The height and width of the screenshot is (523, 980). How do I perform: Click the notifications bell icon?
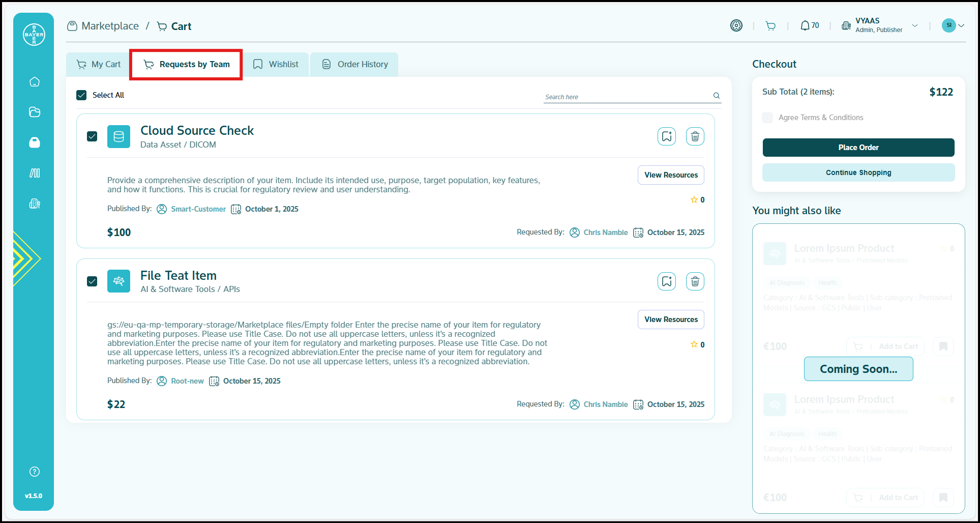(x=805, y=25)
